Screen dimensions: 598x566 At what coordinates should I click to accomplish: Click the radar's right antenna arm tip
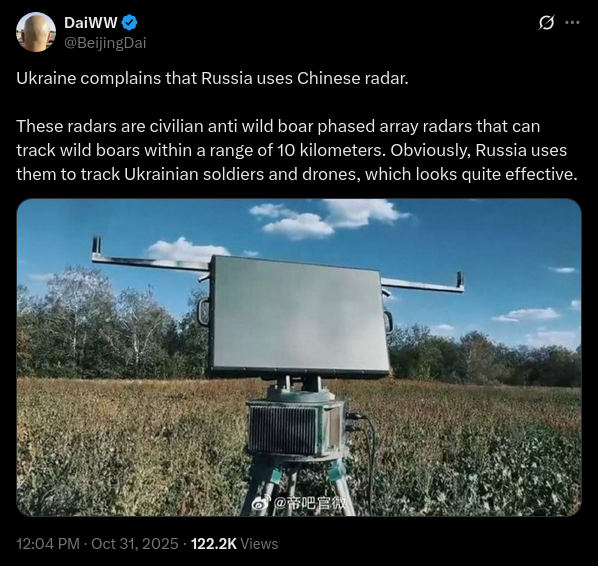(460, 280)
